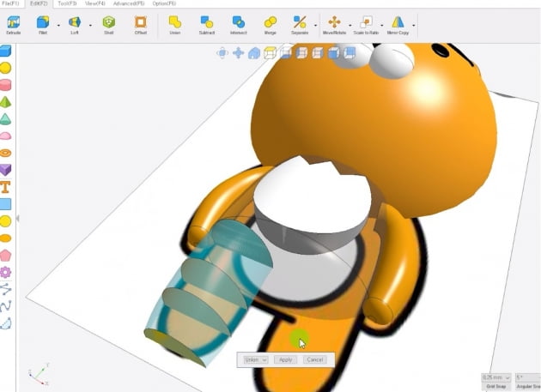This screenshot has height=392, width=541.
Task: Open the Tool(F3) tab
Action: point(67,3)
